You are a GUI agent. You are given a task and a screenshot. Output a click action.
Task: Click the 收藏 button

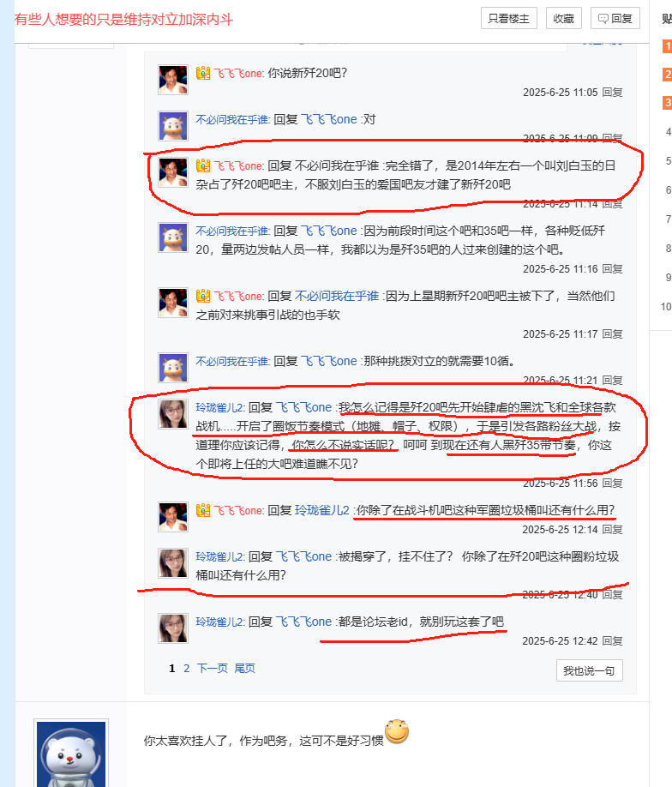click(x=563, y=19)
